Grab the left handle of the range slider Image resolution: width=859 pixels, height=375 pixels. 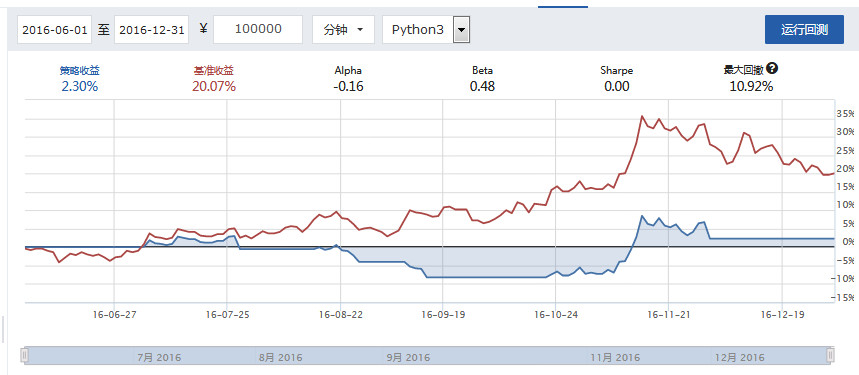[24, 355]
